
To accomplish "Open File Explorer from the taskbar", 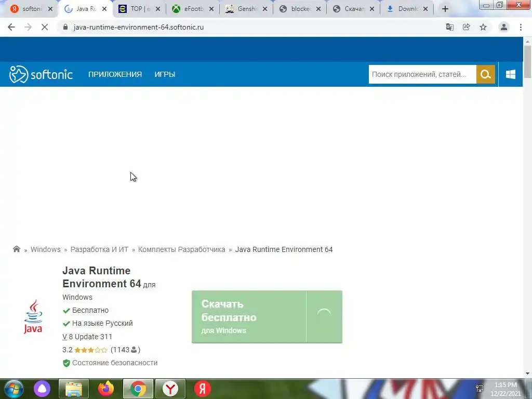I will tap(74, 389).
